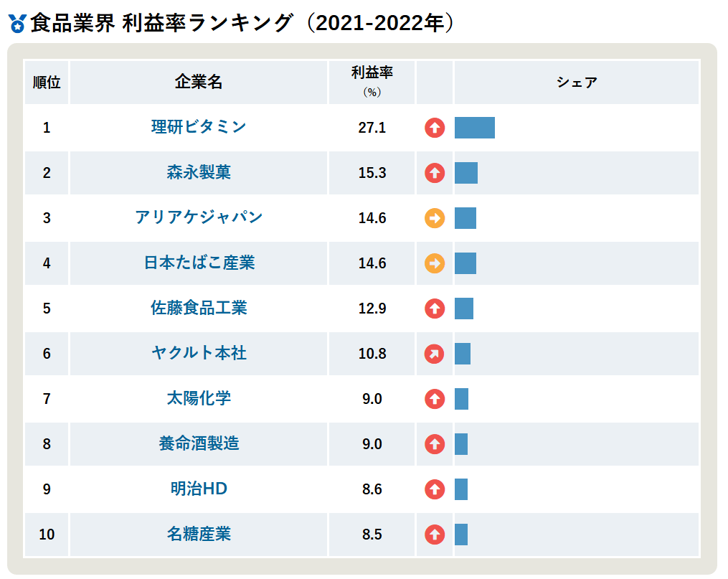Click the diagonal up-arrow icon for ヤクルト本社

coord(435,354)
